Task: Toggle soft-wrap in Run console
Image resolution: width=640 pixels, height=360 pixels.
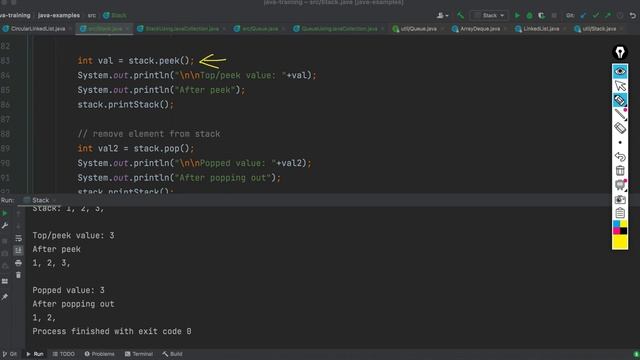Action: tap(18, 238)
